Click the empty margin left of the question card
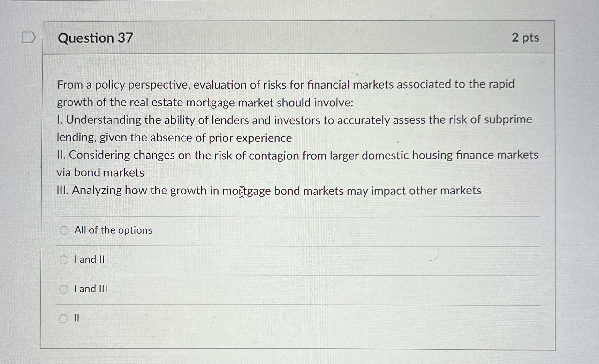Screen dimensions: 599x364 point(21,170)
